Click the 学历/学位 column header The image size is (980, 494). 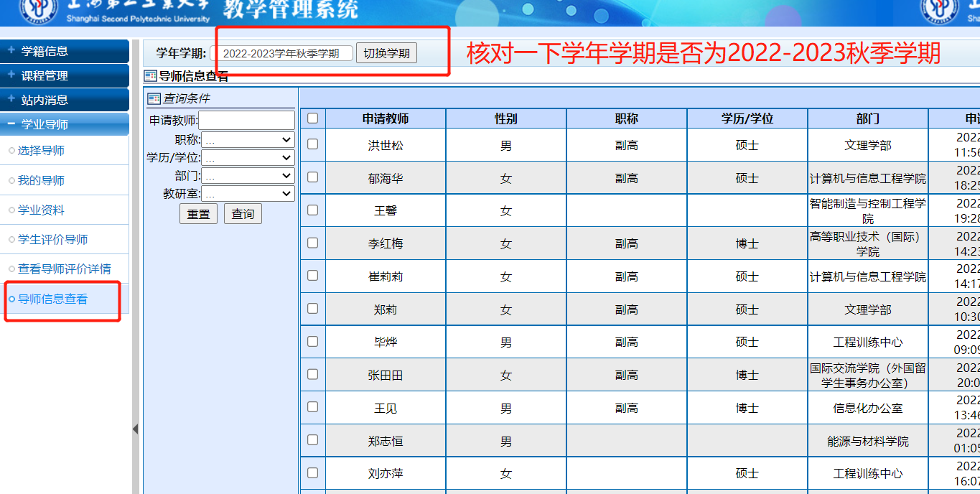(747, 118)
